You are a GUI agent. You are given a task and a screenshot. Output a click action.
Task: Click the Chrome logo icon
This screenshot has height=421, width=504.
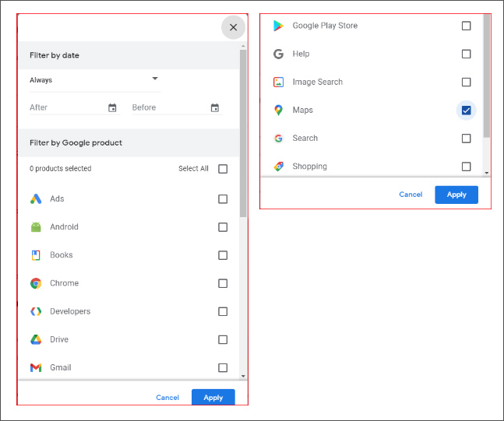(36, 283)
